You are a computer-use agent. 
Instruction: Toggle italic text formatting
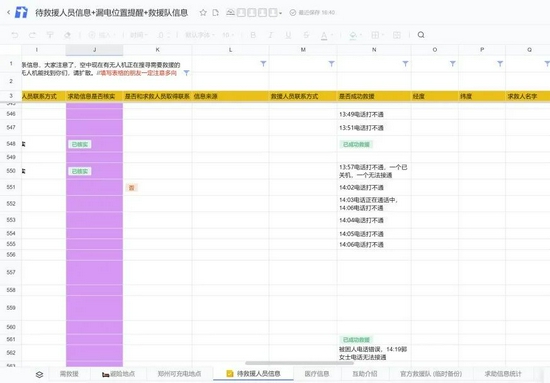tap(270, 35)
